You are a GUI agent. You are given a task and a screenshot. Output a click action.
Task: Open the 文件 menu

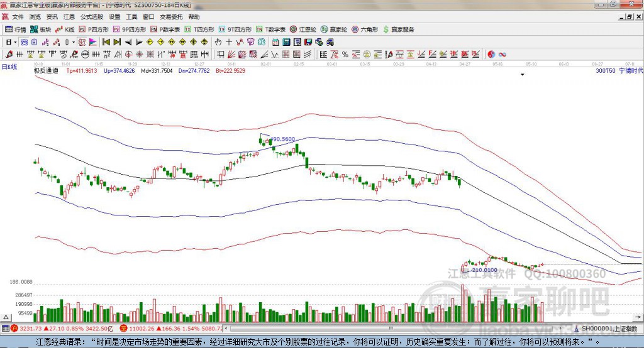click(x=18, y=17)
